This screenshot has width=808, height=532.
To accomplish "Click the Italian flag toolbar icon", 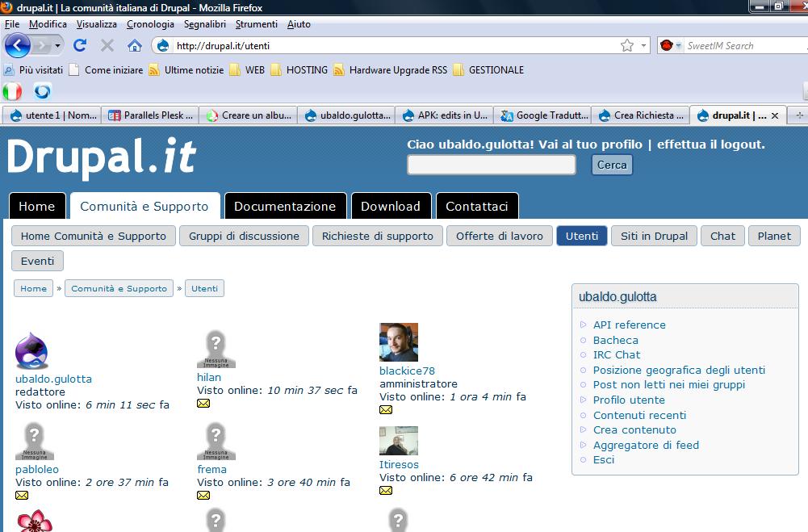I will (13, 91).
